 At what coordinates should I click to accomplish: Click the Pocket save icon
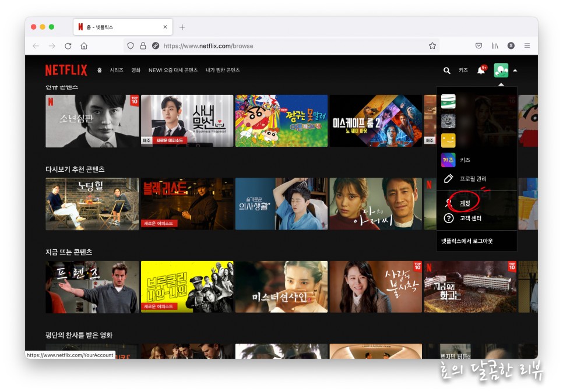click(478, 45)
